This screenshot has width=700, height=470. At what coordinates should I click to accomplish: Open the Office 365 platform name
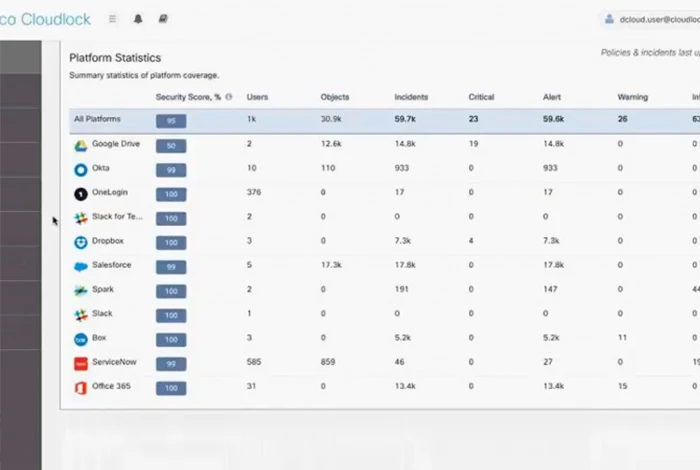(x=111, y=386)
